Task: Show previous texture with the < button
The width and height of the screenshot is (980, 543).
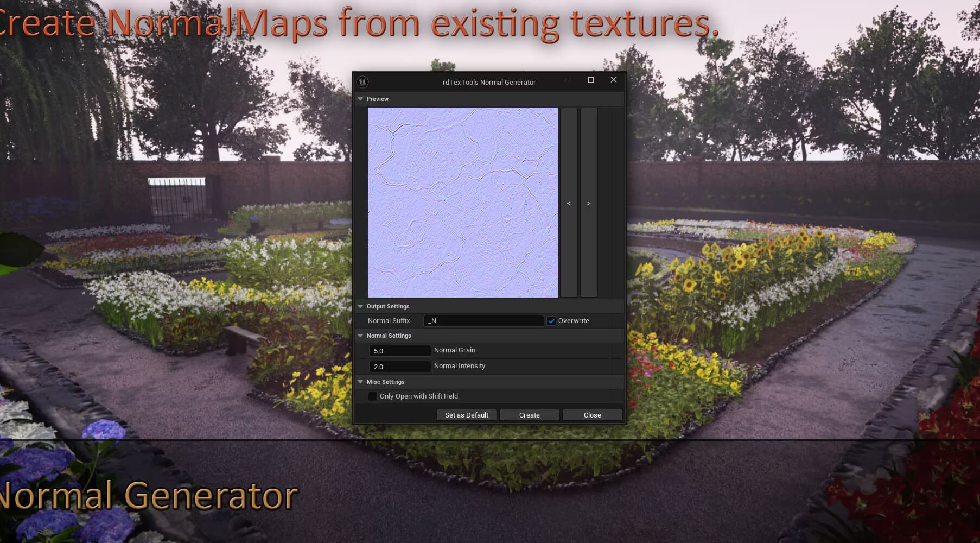Action: tap(569, 203)
